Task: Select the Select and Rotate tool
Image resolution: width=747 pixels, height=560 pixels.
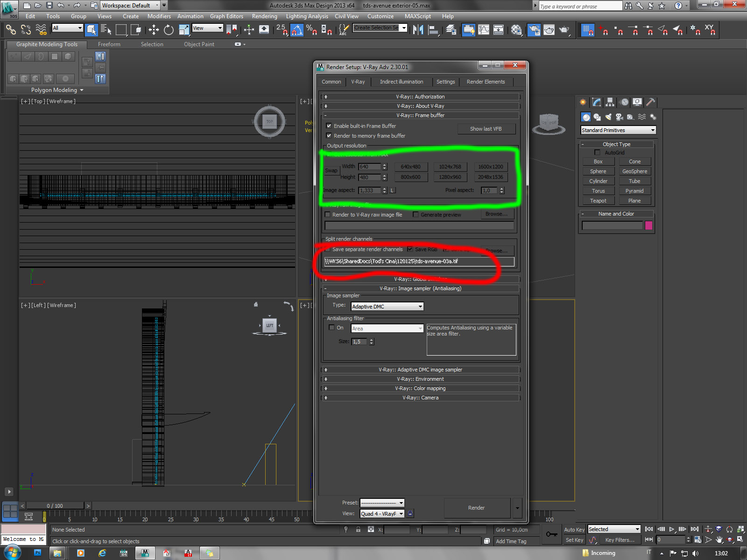Action: coord(169,30)
